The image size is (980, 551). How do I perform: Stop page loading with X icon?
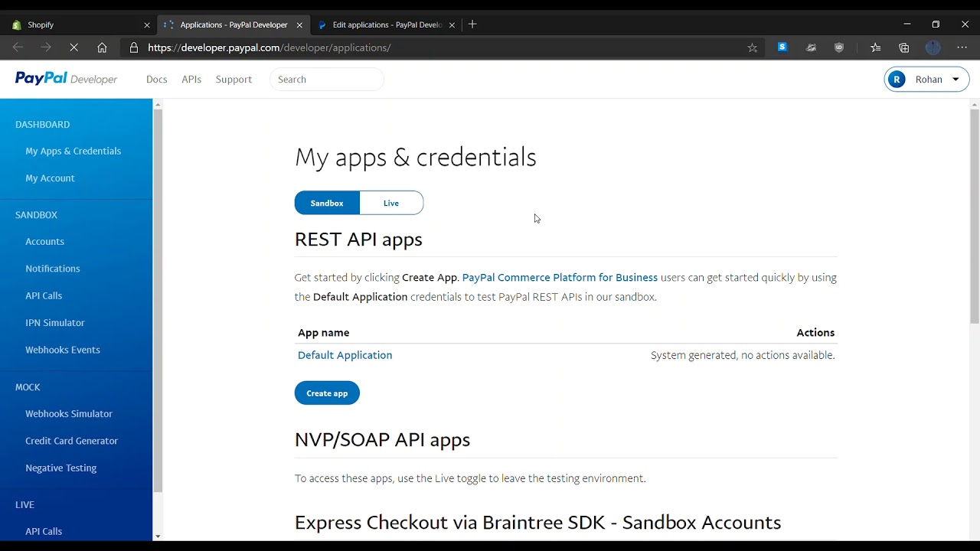74,47
